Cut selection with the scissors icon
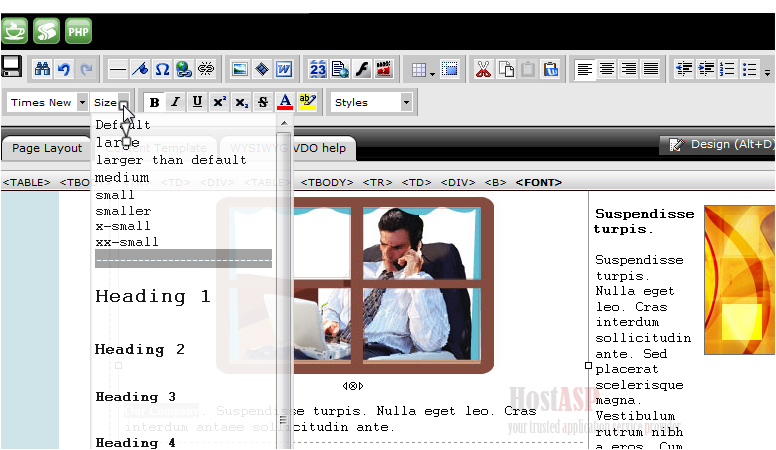Viewport: 776px width, 450px height. 483,69
